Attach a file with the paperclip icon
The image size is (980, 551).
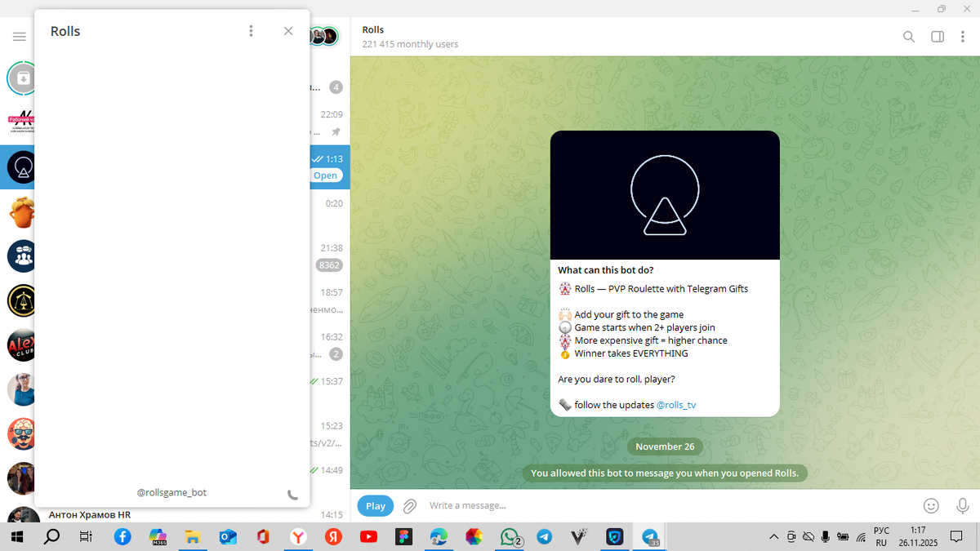pyautogui.click(x=410, y=506)
